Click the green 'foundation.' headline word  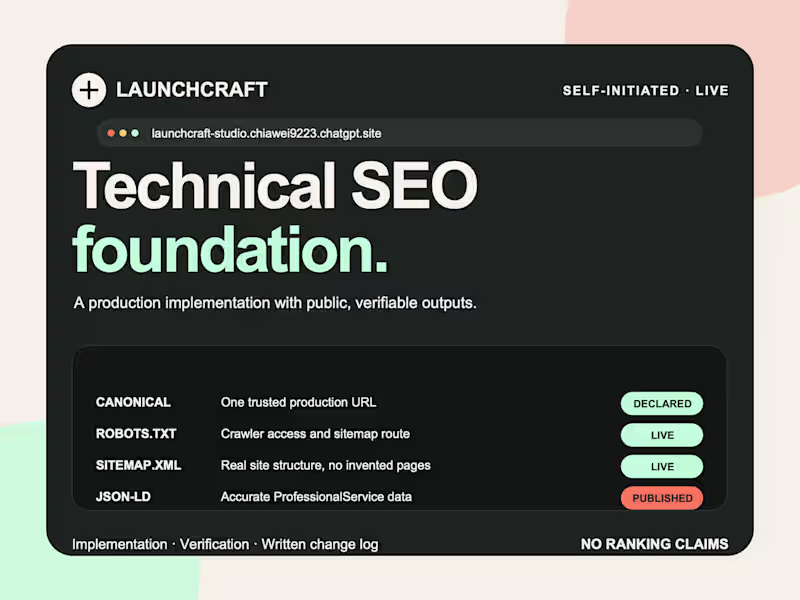point(231,249)
